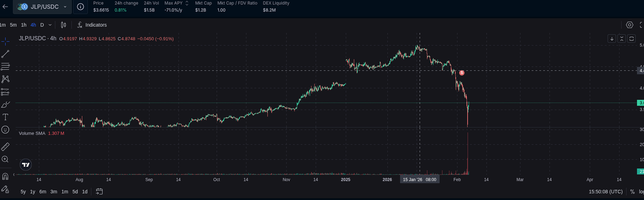Click the -0.0450 (-0.91%) change text
This screenshot has width=644, height=200.
click(156, 38)
